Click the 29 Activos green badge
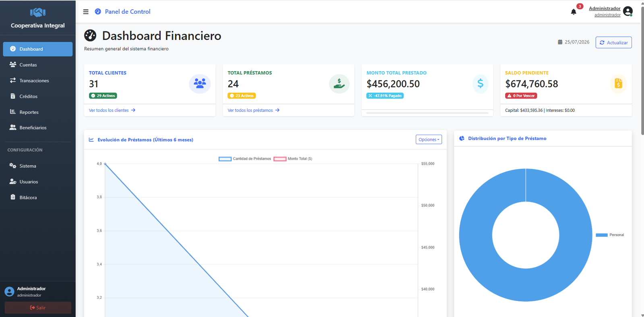 click(x=103, y=96)
